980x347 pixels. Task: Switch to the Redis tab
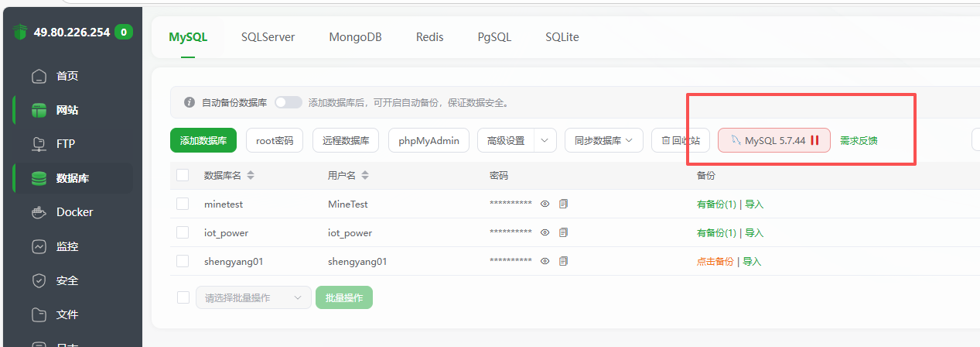click(429, 36)
